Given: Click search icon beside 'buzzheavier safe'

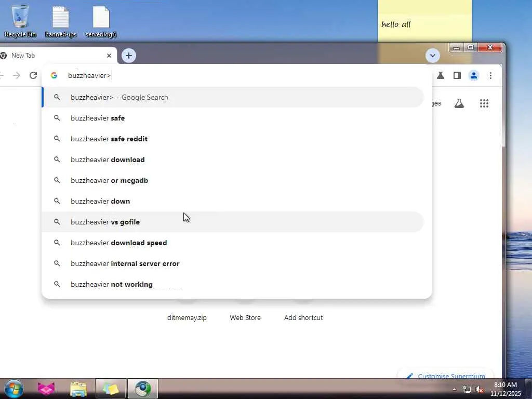Looking at the screenshot, I should [x=57, y=118].
